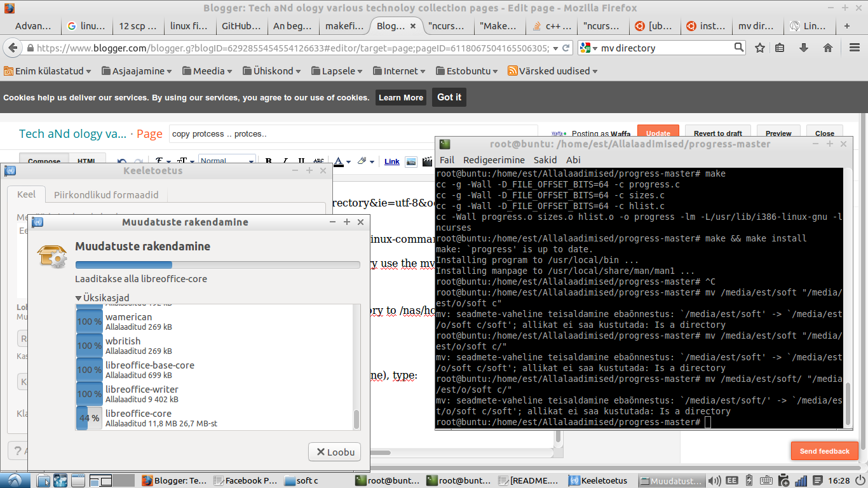
Task: Click the Learn More cookies button
Action: (400, 97)
